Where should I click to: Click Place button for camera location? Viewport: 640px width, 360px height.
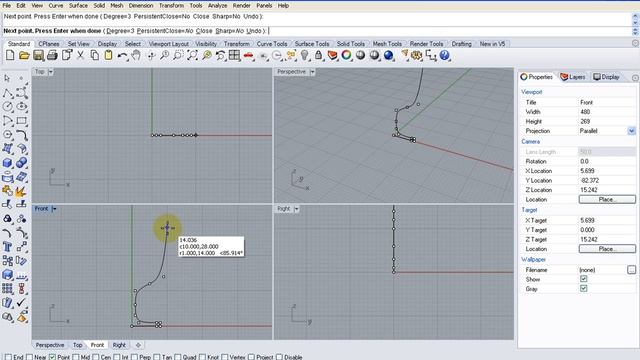[607, 200]
